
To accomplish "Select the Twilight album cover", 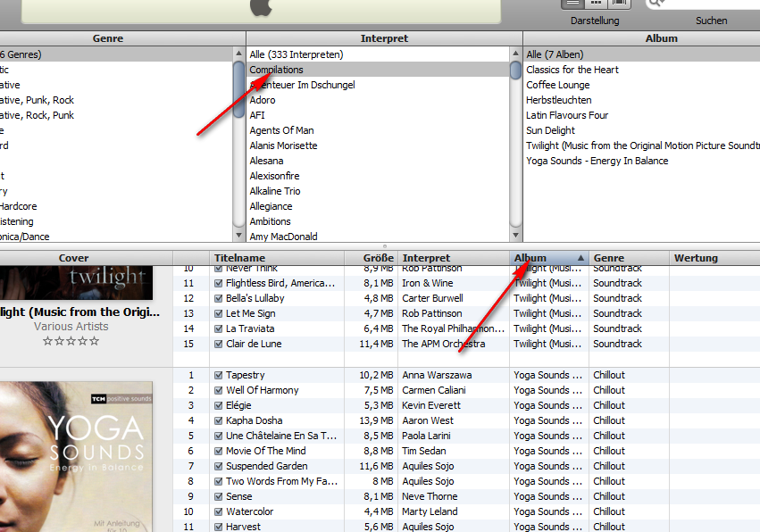I will 76,282.
